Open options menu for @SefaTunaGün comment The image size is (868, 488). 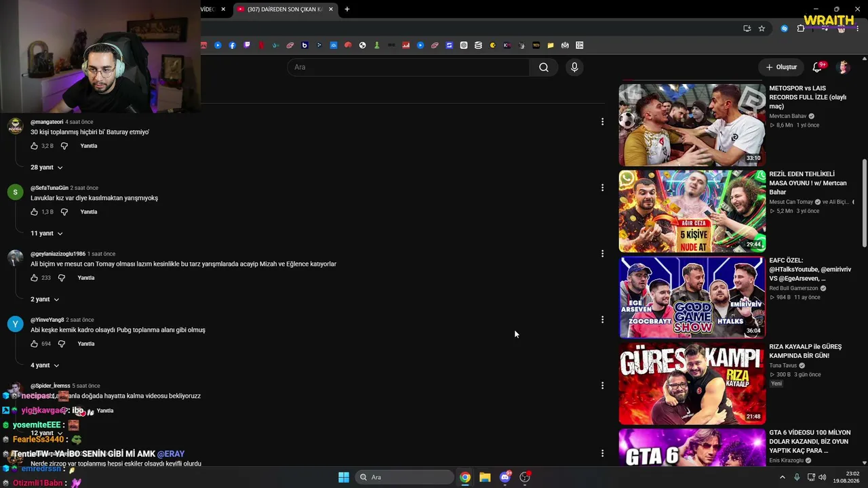[602, 188]
